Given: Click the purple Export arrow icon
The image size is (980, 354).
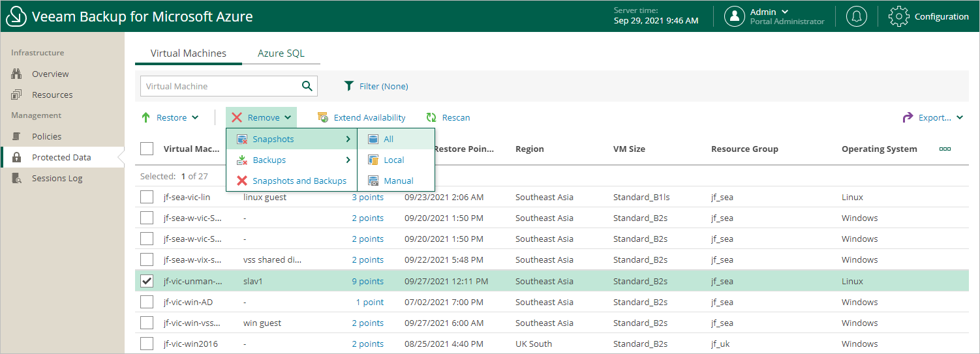Looking at the screenshot, I should pyautogui.click(x=908, y=118).
